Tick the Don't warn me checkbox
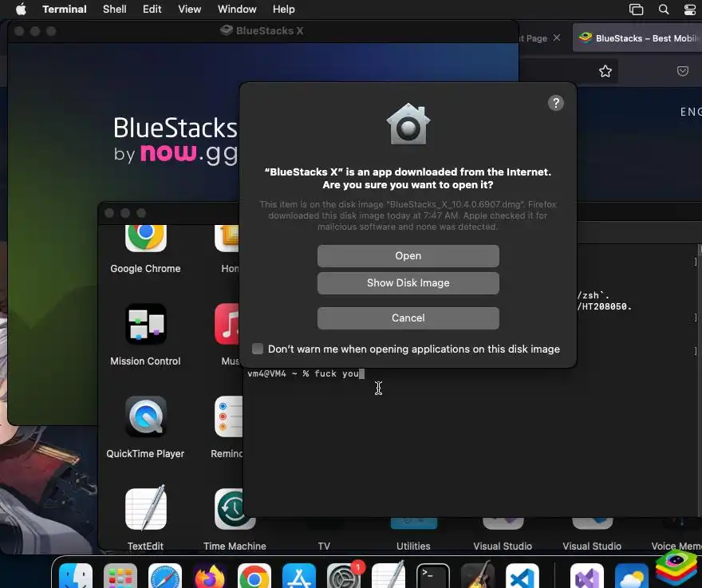The height and width of the screenshot is (588, 702). [x=258, y=349]
